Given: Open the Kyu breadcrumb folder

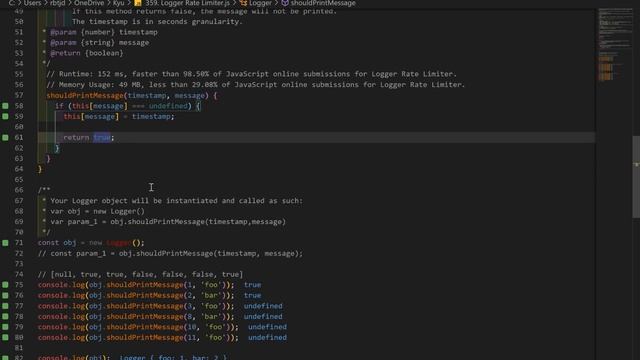Looking at the screenshot, I should pos(118,3).
